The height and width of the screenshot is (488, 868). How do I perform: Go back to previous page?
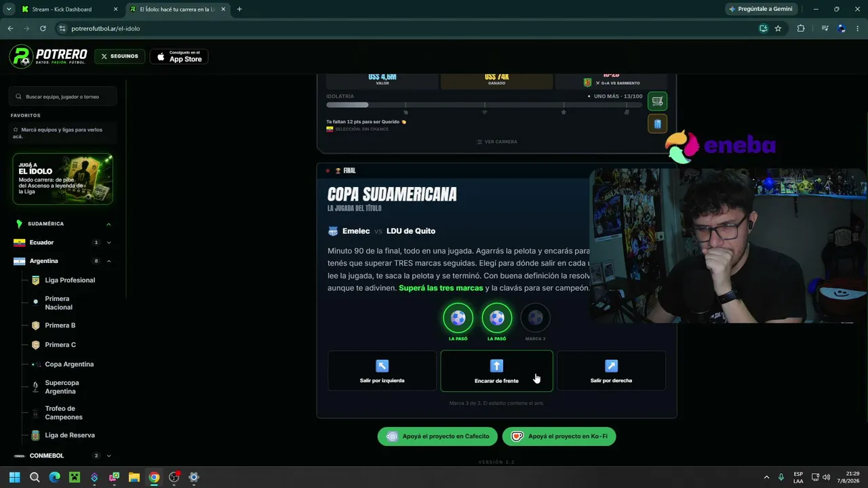[x=10, y=28]
